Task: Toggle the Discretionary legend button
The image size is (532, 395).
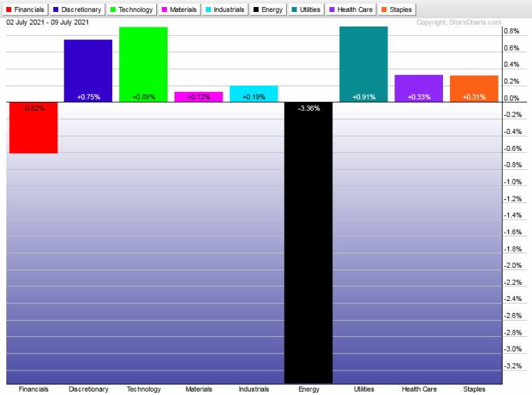Action: 77,10
